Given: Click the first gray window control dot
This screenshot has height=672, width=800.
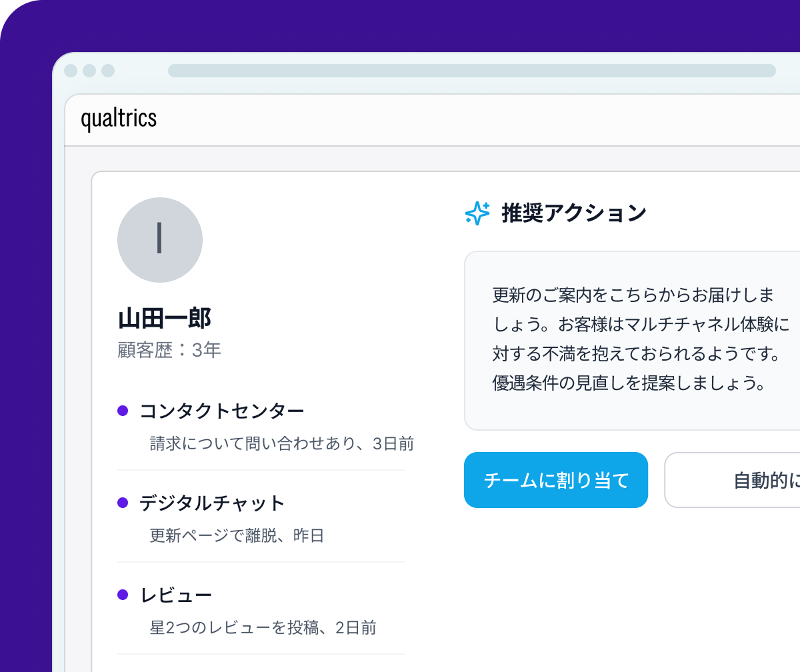Looking at the screenshot, I should [x=71, y=71].
